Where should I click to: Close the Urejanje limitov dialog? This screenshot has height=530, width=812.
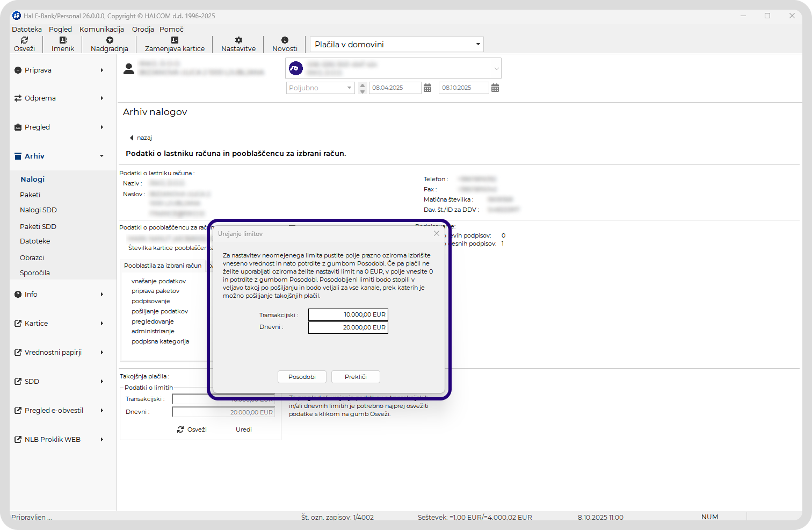pos(437,233)
